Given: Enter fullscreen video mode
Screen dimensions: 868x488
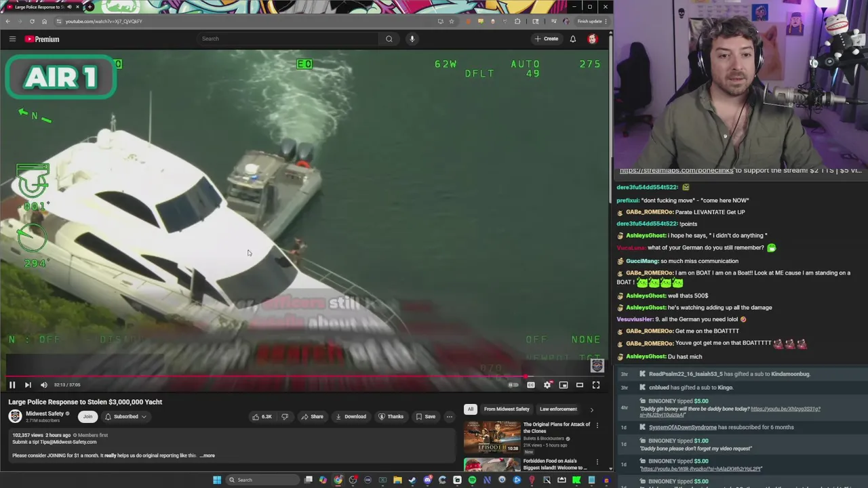Looking at the screenshot, I should pyautogui.click(x=596, y=385).
